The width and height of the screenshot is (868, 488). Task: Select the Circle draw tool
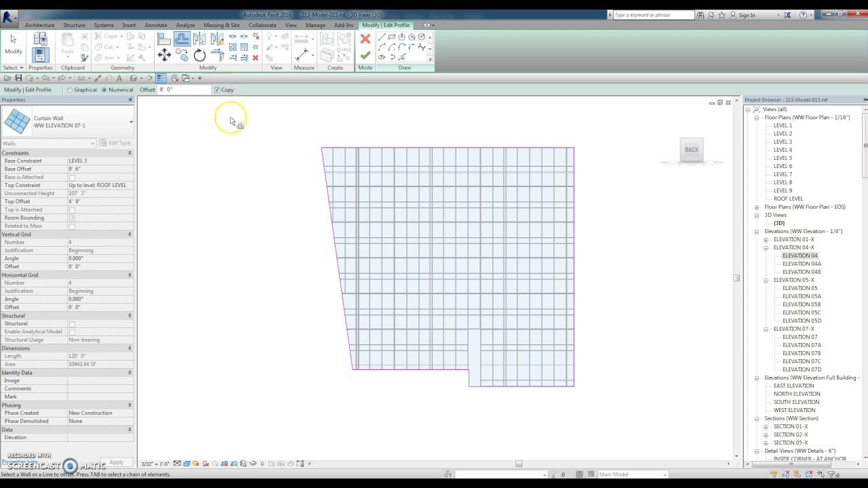pos(422,37)
